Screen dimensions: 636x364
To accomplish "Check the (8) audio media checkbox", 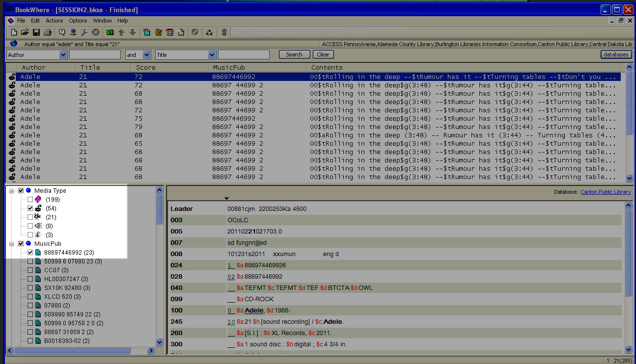I will pos(30,226).
